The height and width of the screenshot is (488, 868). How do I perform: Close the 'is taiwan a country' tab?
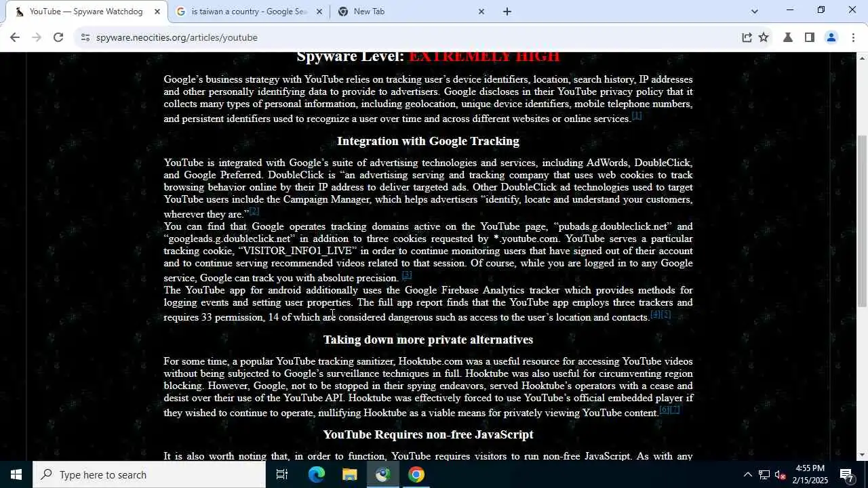(x=319, y=12)
